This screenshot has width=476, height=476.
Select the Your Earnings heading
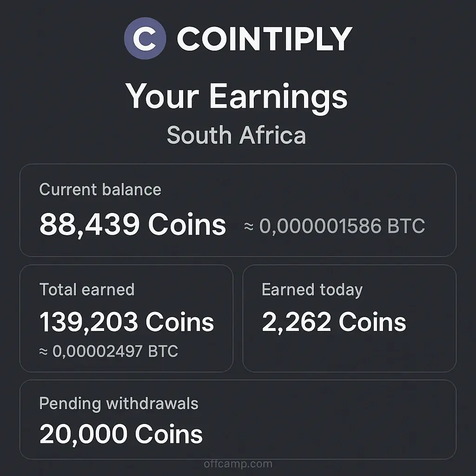coord(237,96)
